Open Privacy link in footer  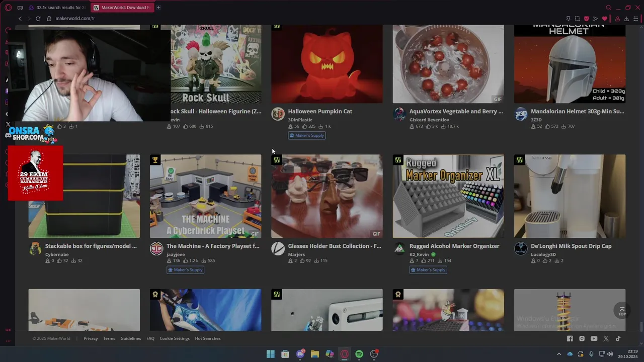[x=91, y=338]
